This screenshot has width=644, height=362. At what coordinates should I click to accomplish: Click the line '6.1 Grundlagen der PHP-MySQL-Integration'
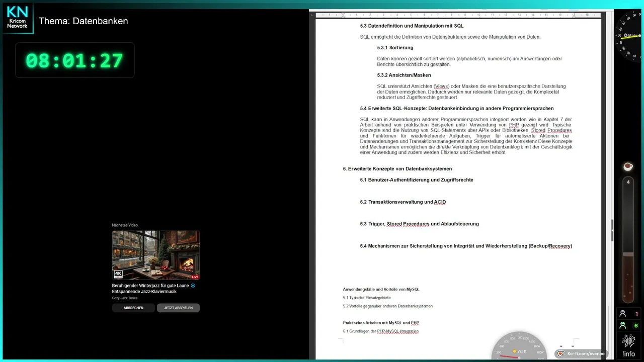coord(381,331)
